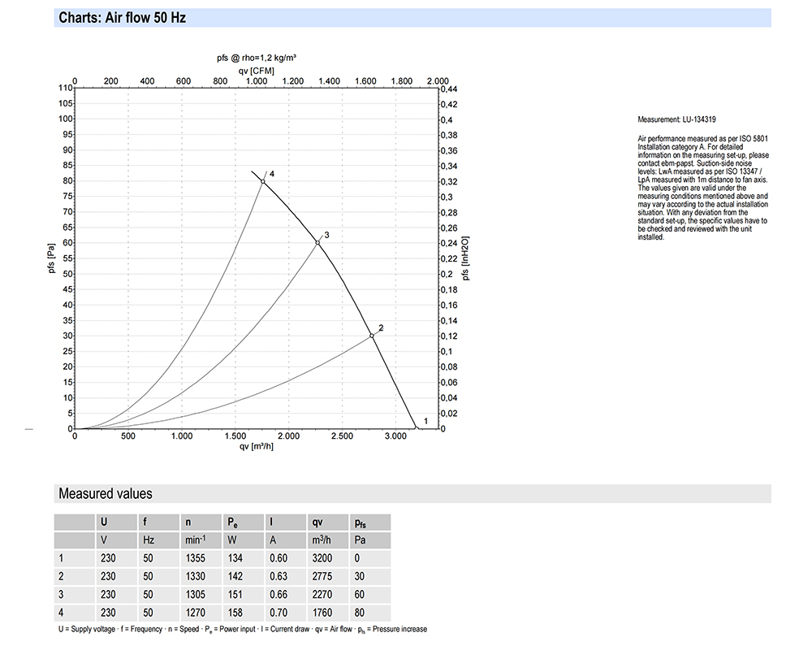
Task: Click the 'pfs [Pa]' left axis label
Action: click(x=52, y=258)
